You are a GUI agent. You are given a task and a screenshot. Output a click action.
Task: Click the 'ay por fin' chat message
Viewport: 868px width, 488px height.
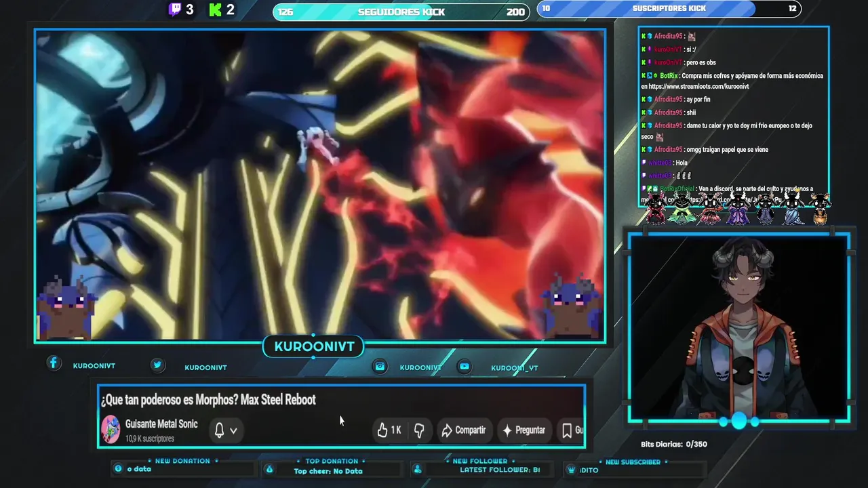(698, 100)
